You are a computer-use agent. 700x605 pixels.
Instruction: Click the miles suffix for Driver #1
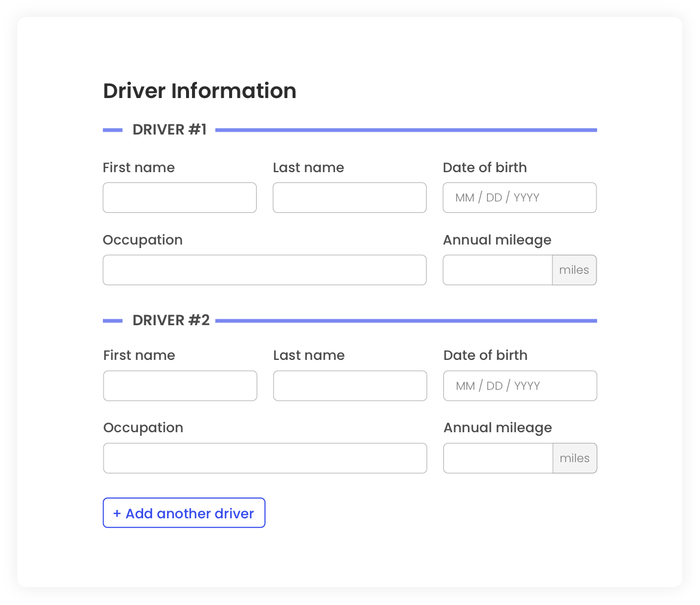(574, 270)
